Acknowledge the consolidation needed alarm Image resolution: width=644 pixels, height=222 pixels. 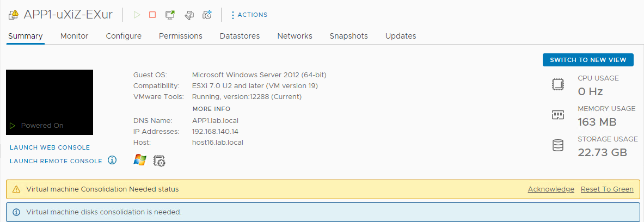tap(551, 189)
